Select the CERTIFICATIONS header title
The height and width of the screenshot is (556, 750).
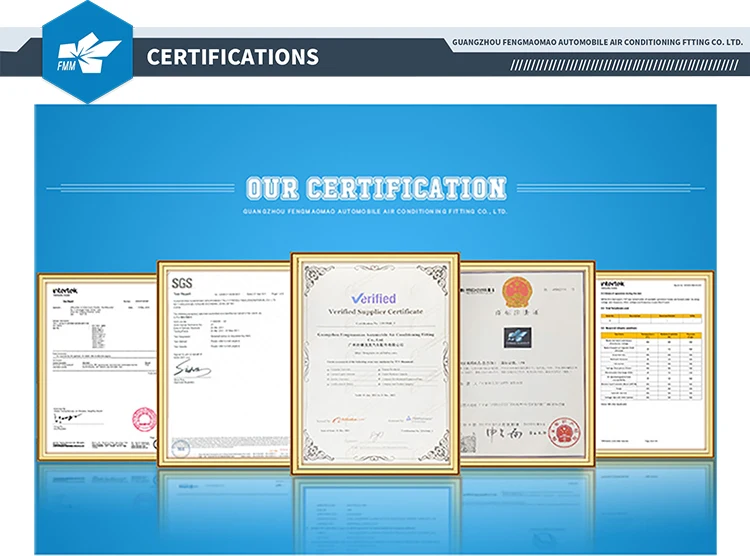tap(232, 57)
